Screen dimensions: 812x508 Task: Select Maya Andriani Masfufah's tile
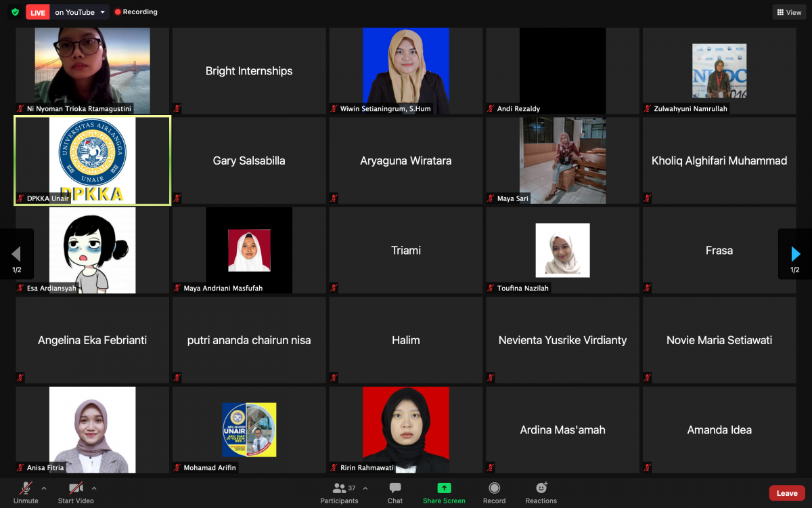pyautogui.click(x=249, y=250)
